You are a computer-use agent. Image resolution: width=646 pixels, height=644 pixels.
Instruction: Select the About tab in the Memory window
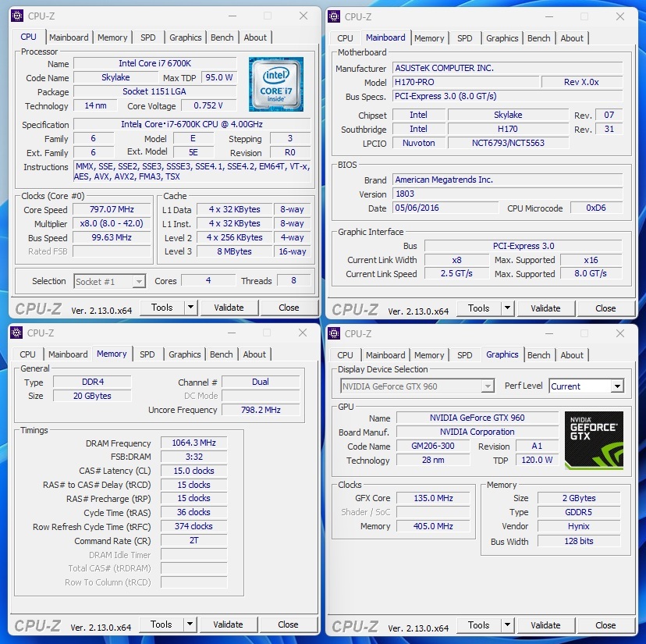pos(254,354)
